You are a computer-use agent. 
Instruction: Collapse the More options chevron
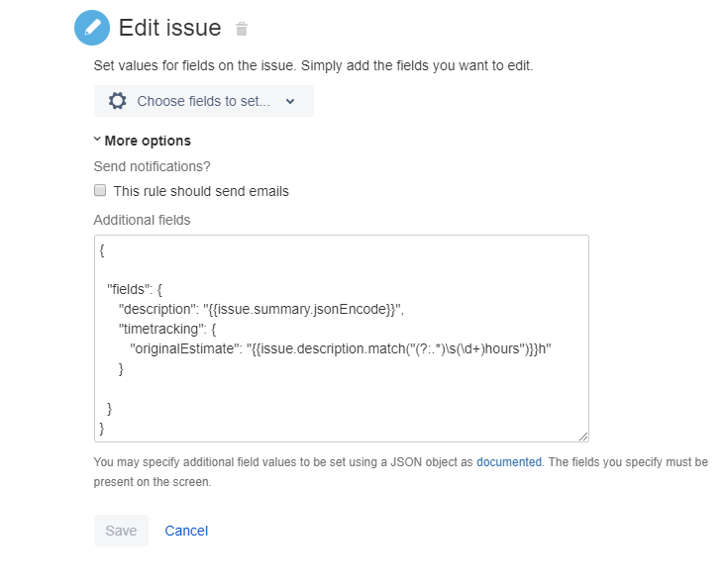tap(97, 139)
